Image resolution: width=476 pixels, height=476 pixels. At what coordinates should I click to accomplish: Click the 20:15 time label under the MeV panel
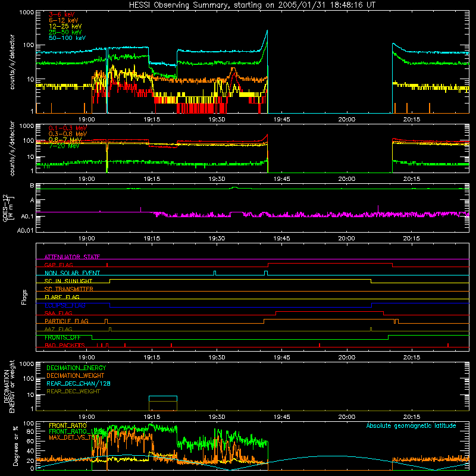412,179
